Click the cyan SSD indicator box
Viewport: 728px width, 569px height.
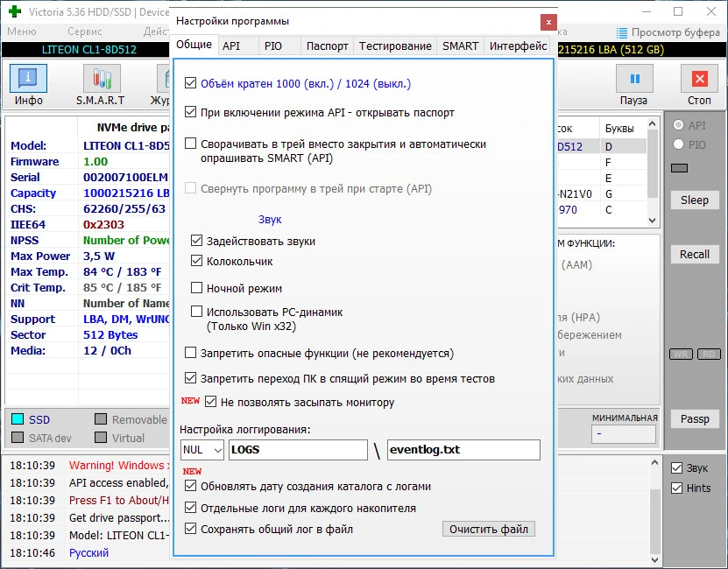(18, 419)
